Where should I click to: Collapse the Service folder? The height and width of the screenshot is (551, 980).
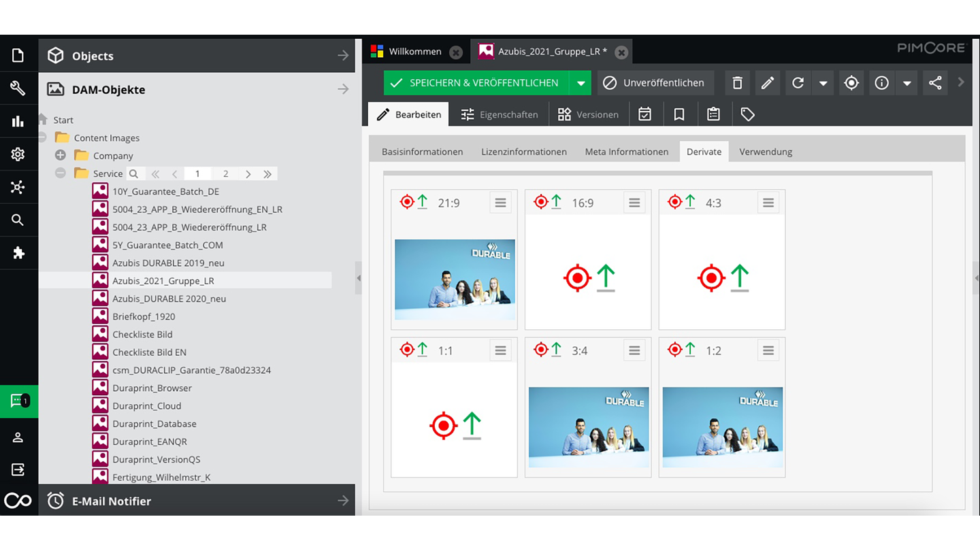click(61, 173)
